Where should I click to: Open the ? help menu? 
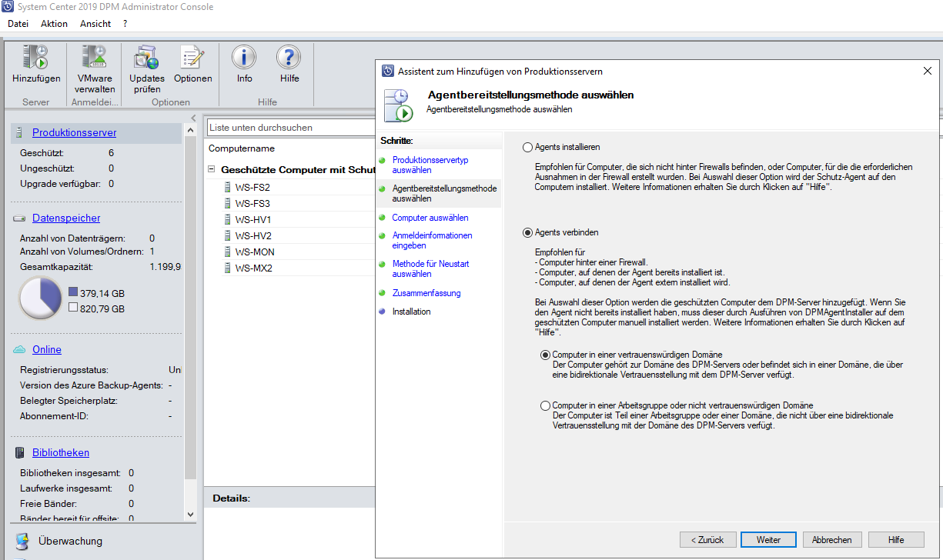tap(125, 24)
